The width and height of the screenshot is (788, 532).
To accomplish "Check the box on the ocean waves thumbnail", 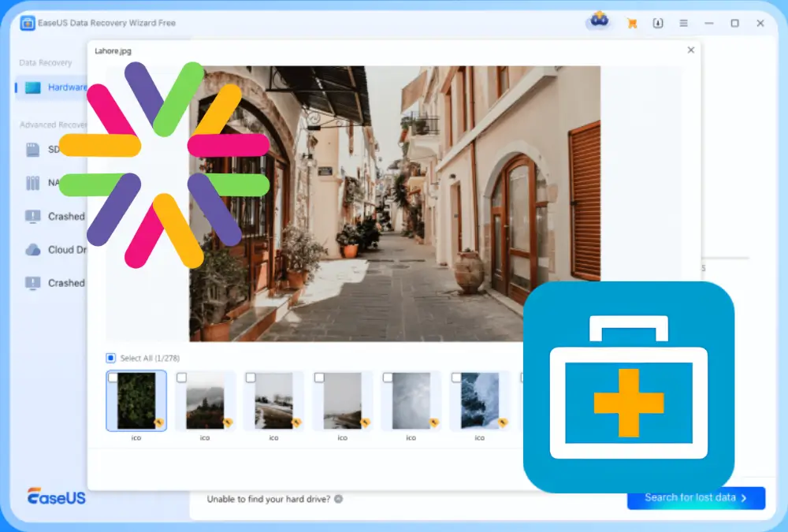I will [456, 378].
